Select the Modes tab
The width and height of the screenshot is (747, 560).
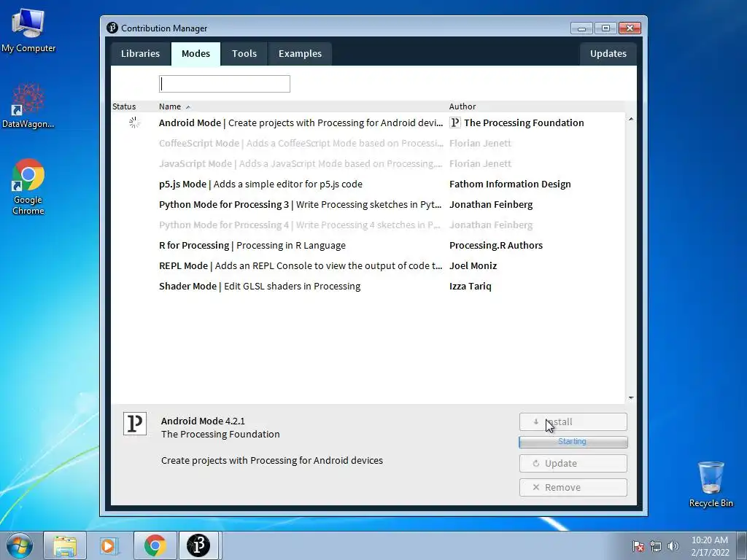tap(196, 54)
